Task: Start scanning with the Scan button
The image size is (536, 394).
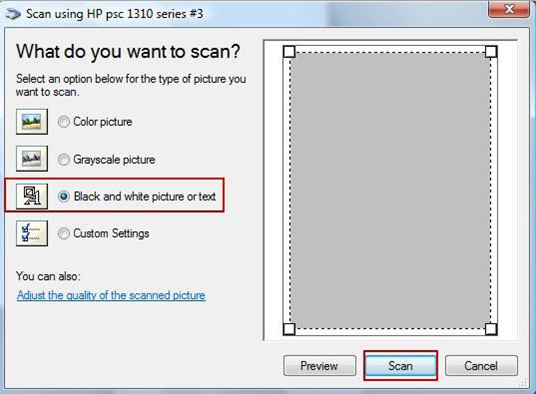Action: (x=400, y=366)
